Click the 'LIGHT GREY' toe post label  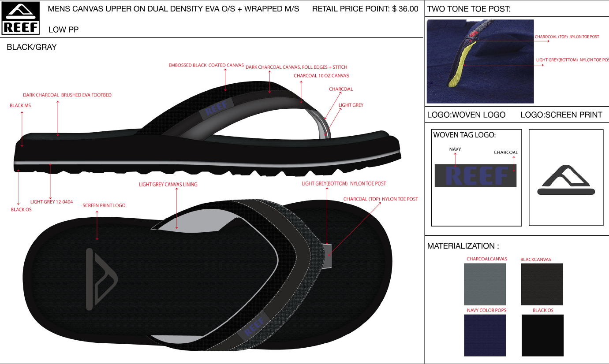pos(351,105)
